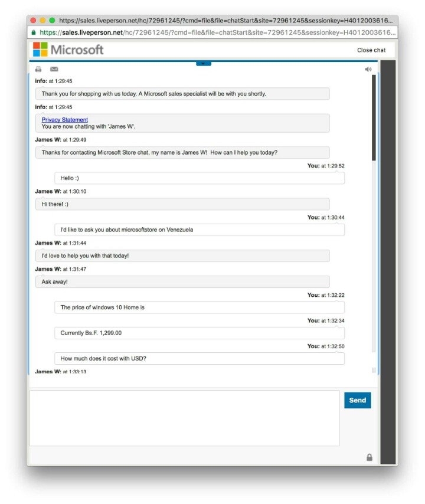The image size is (425, 504).
Task: Click the sales.liveperson.net URL address field
Action: (217, 32)
